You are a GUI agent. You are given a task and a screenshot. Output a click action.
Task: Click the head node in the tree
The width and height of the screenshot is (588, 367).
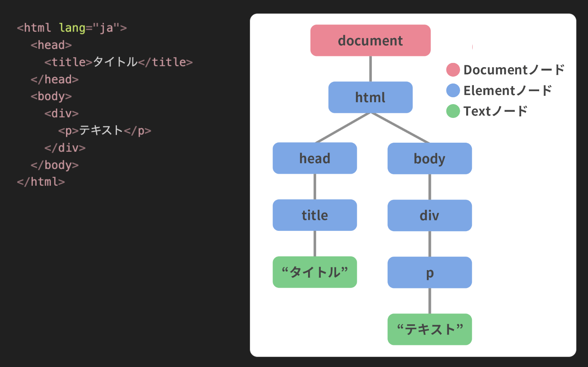click(x=315, y=158)
